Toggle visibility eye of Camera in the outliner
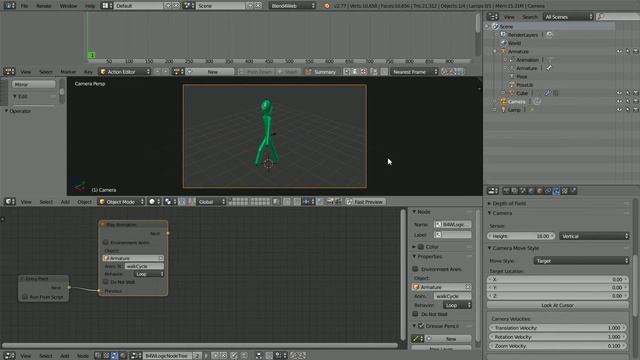Image resolution: width=640 pixels, height=360 pixels. 620,101
